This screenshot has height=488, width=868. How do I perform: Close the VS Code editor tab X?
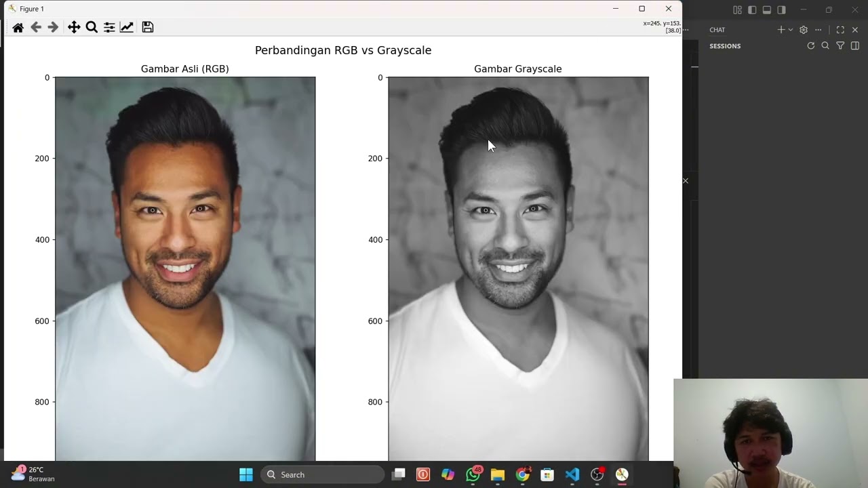click(686, 181)
